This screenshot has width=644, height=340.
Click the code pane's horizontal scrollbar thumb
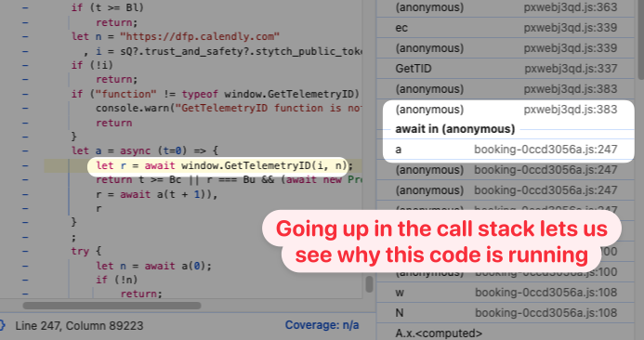pyautogui.click(x=112, y=306)
